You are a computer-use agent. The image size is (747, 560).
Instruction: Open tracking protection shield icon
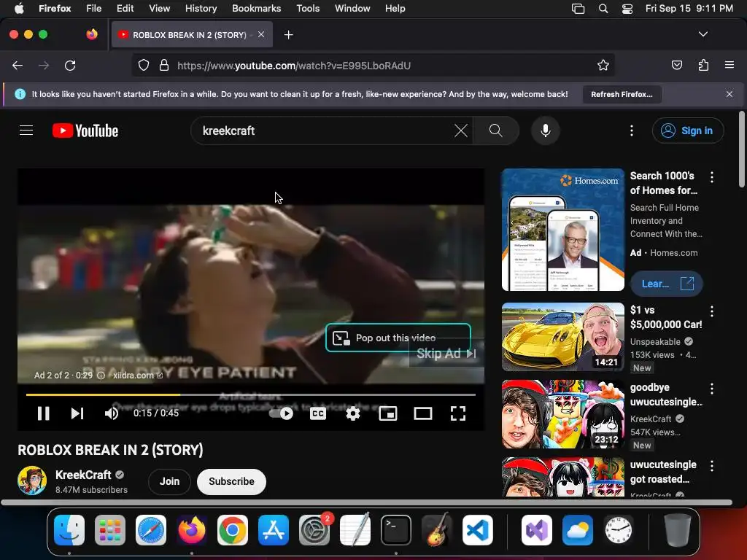pos(144,65)
